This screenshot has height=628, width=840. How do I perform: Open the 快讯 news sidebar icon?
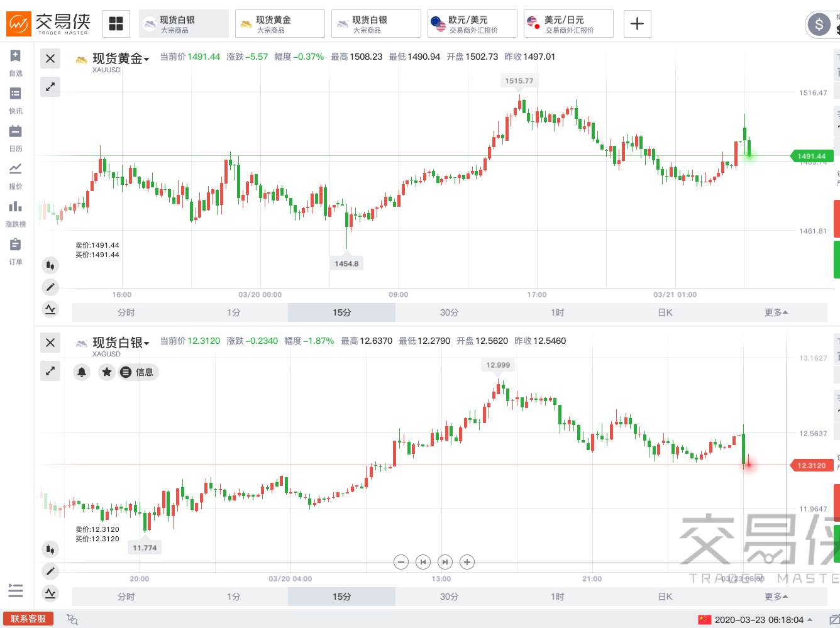[x=16, y=100]
